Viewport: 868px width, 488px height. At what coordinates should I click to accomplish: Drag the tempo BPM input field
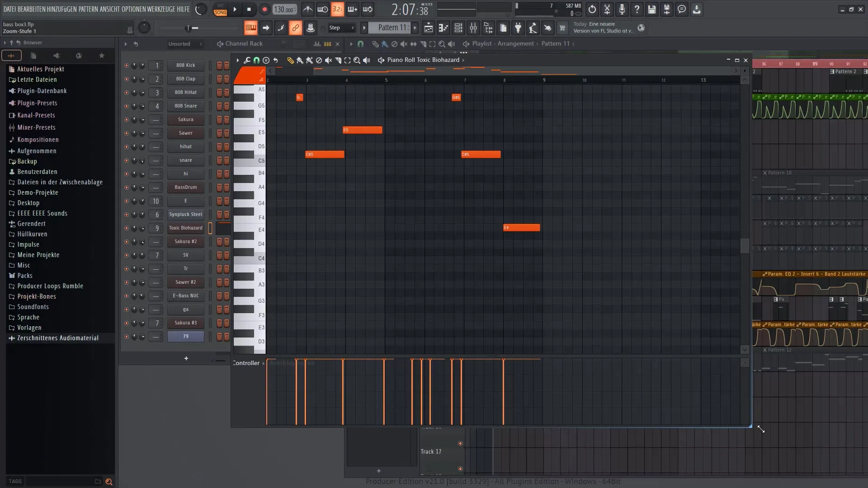[x=284, y=8]
